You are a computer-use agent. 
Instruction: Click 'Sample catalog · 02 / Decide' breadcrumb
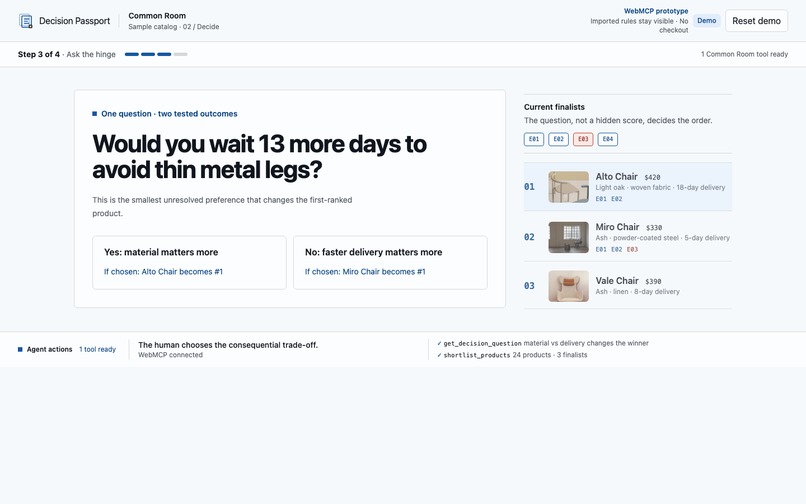(x=173, y=27)
